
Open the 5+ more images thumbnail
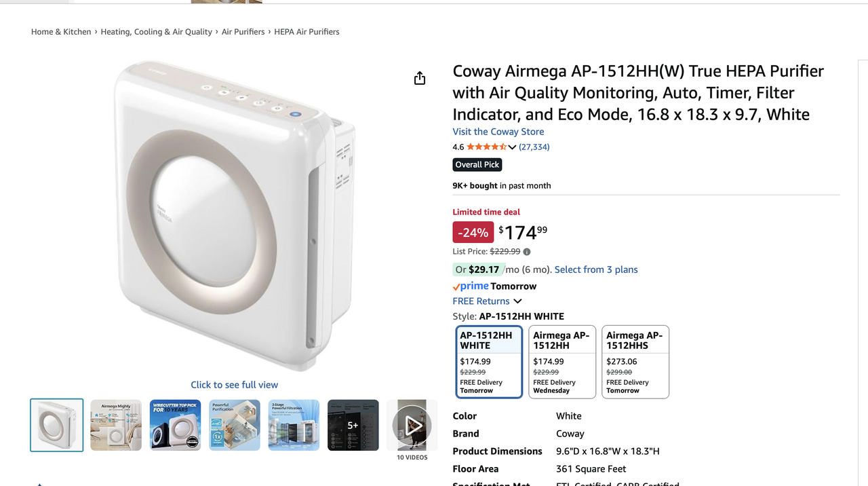tap(353, 425)
